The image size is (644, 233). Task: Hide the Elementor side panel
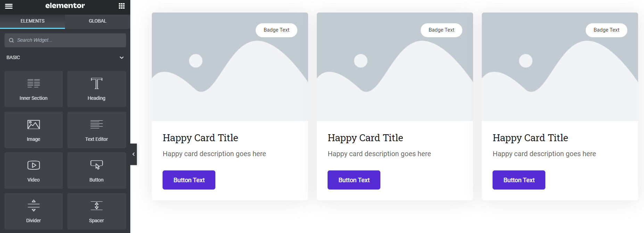pyautogui.click(x=133, y=154)
